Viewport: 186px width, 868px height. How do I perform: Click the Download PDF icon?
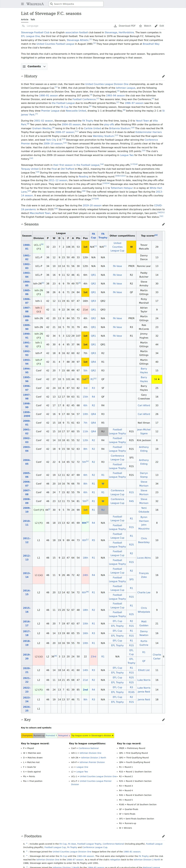point(115,26)
